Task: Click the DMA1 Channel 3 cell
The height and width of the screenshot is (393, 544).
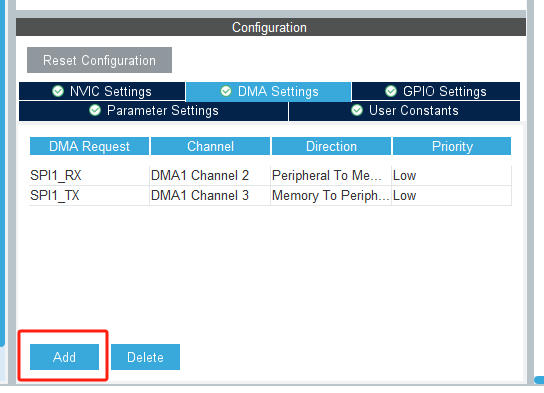Action: coord(210,195)
